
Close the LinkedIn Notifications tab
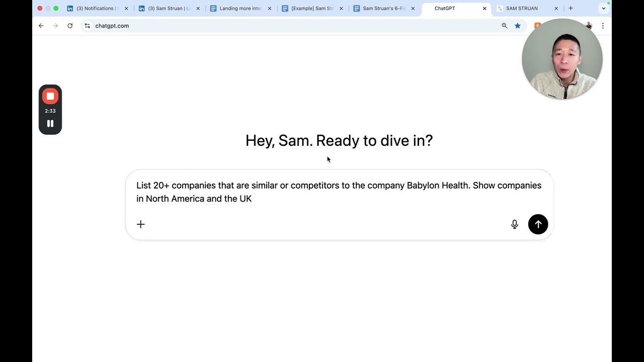pos(126,8)
